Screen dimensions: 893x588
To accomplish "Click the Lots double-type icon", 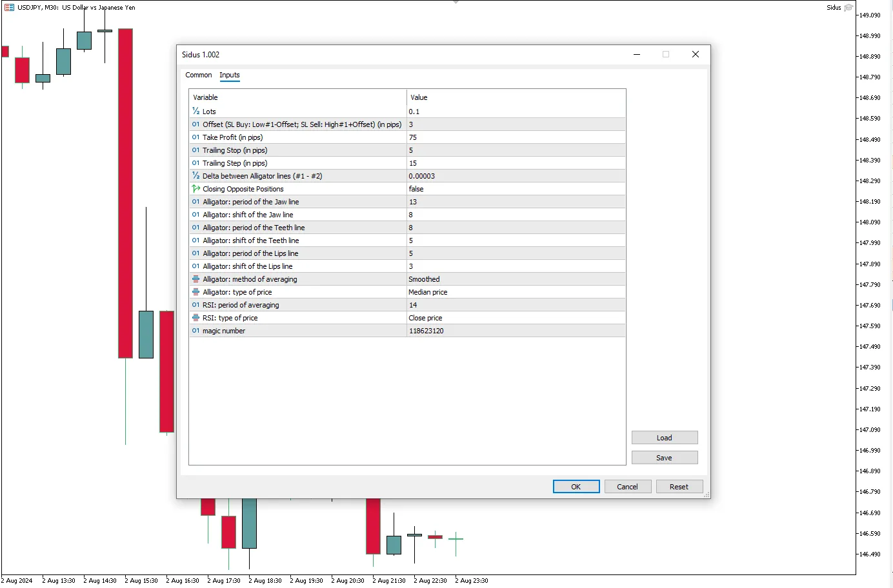I will coord(196,112).
